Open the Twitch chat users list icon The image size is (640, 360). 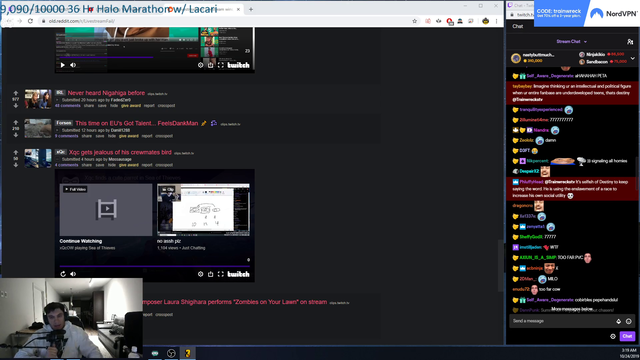[630, 42]
